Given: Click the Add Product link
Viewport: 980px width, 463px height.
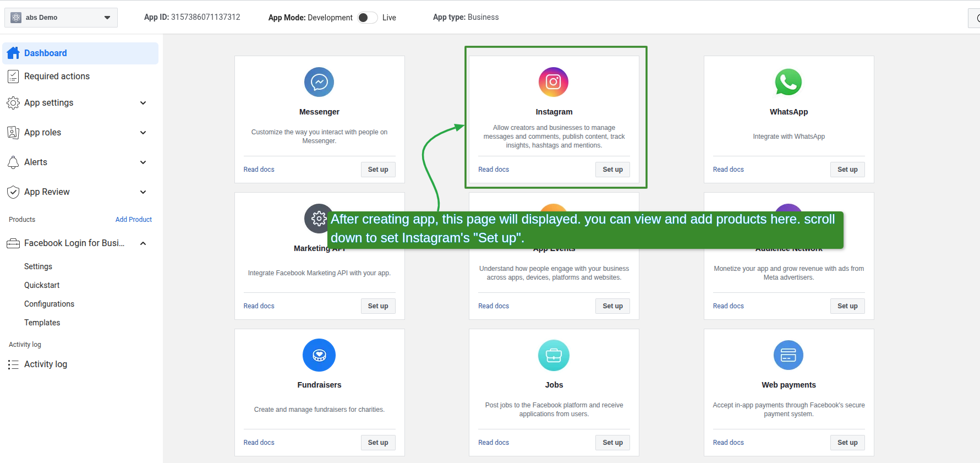Looking at the screenshot, I should (x=134, y=220).
